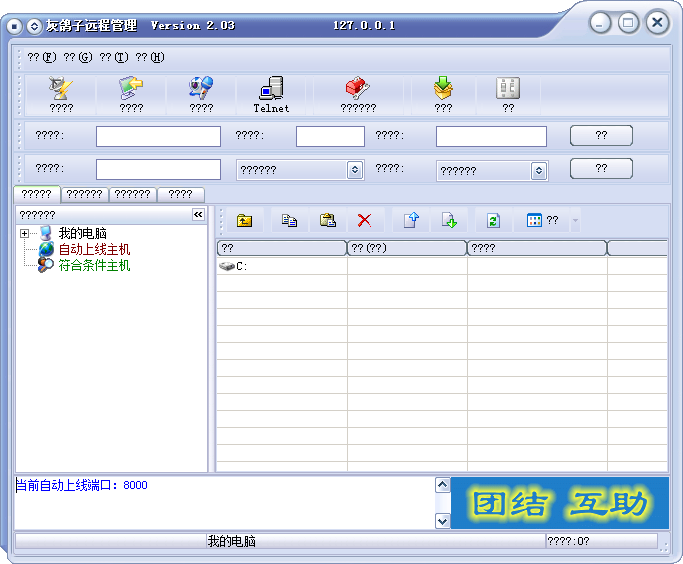Viewport: 683px width, 564px height.
Task: Click the copy files icon
Action: click(289, 221)
